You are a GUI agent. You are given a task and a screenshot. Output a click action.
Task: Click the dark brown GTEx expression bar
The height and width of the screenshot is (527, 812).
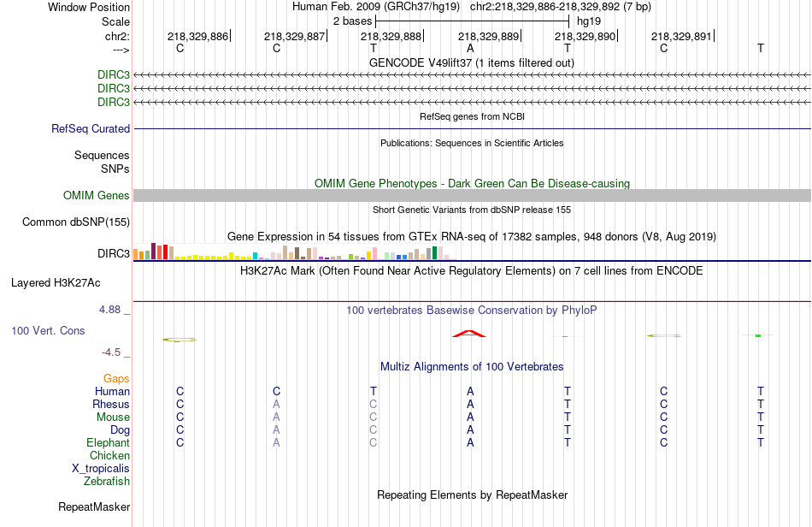click(x=297, y=253)
